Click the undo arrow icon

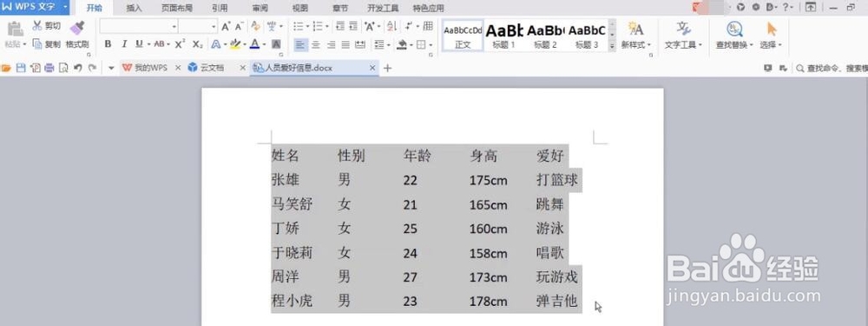coord(77,68)
